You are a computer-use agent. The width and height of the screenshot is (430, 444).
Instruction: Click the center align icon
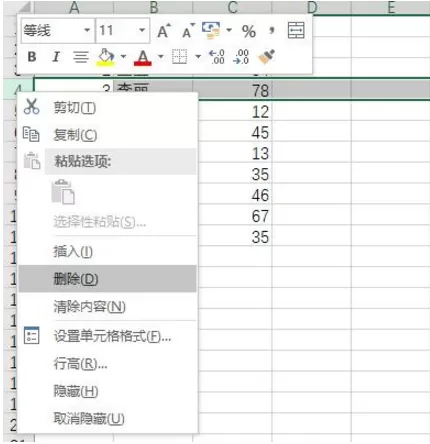81,57
